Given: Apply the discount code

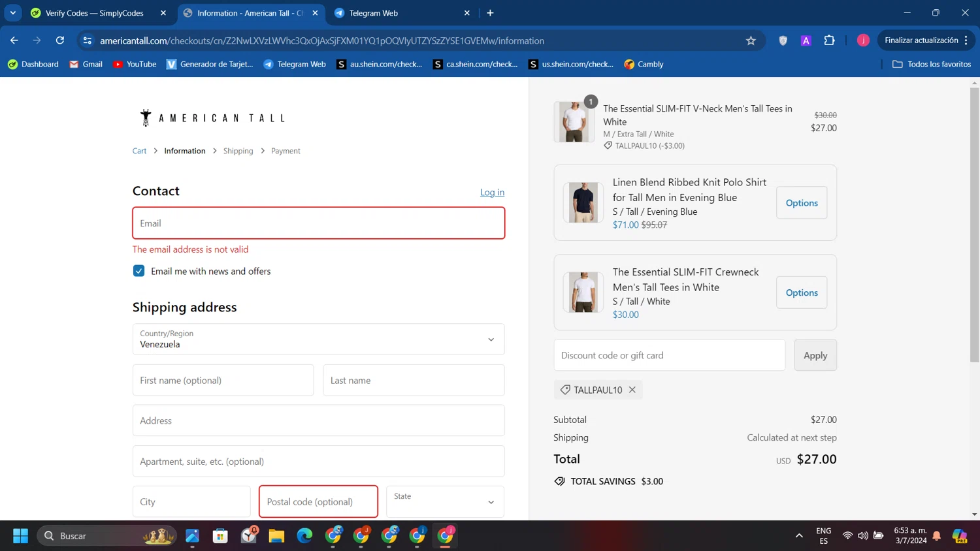Looking at the screenshot, I should click(815, 355).
